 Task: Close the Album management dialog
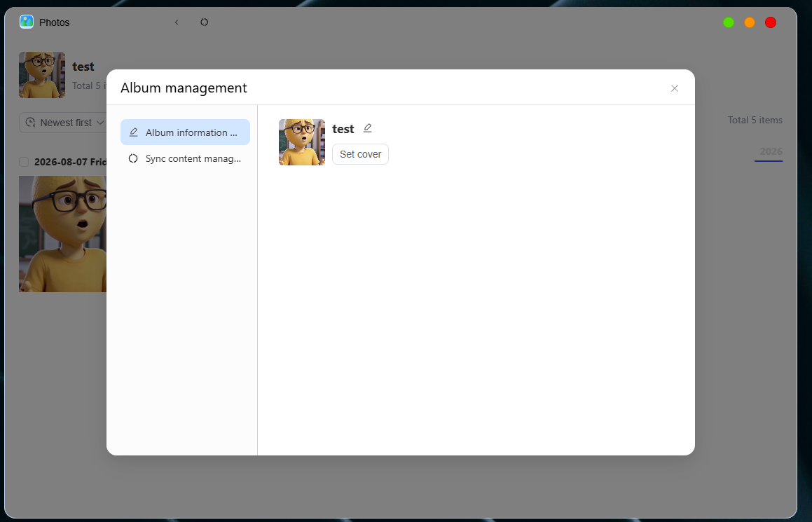tap(674, 88)
